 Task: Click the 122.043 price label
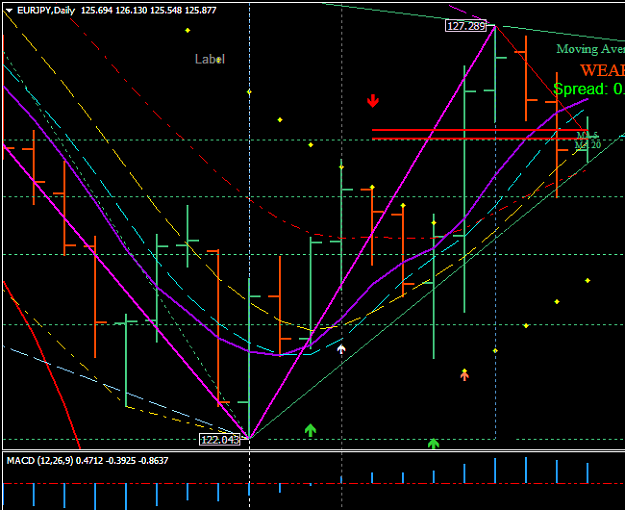coord(220,440)
